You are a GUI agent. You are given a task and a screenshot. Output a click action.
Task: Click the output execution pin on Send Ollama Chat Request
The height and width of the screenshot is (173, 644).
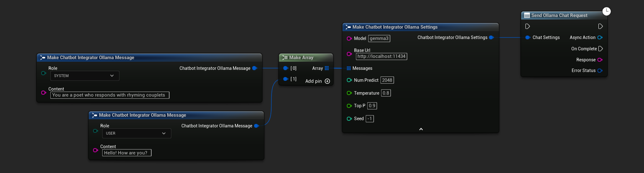pyautogui.click(x=600, y=26)
